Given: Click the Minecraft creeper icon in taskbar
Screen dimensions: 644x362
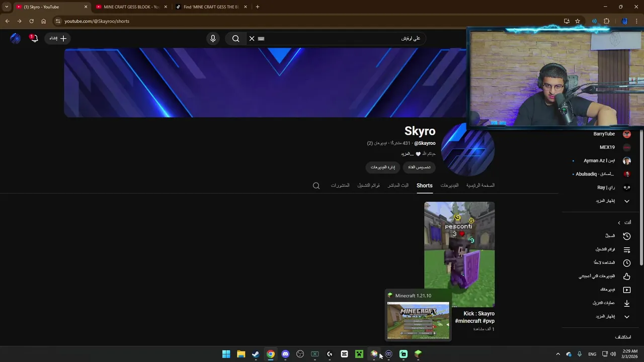Looking at the screenshot, I should coord(359,354).
